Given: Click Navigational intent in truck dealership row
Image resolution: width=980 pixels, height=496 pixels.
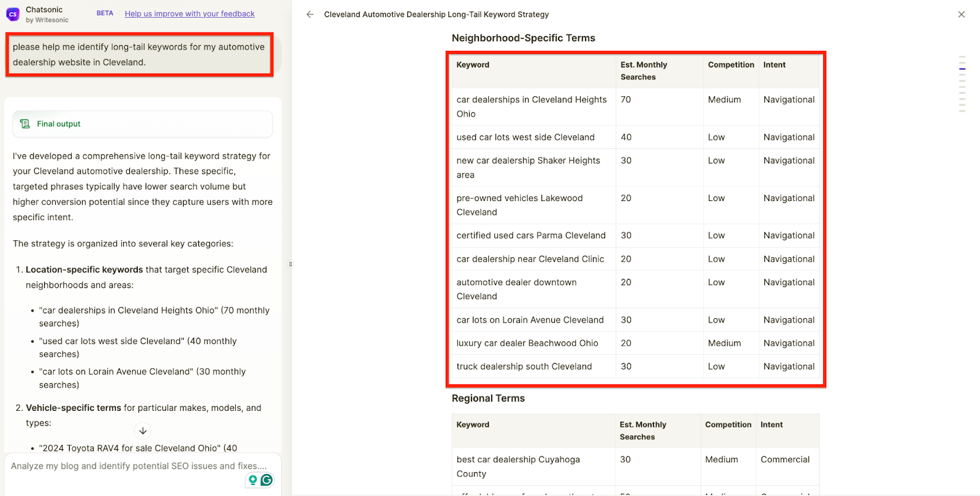Looking at the screenshot, I should pyautogui.click(x=789, y=367).
